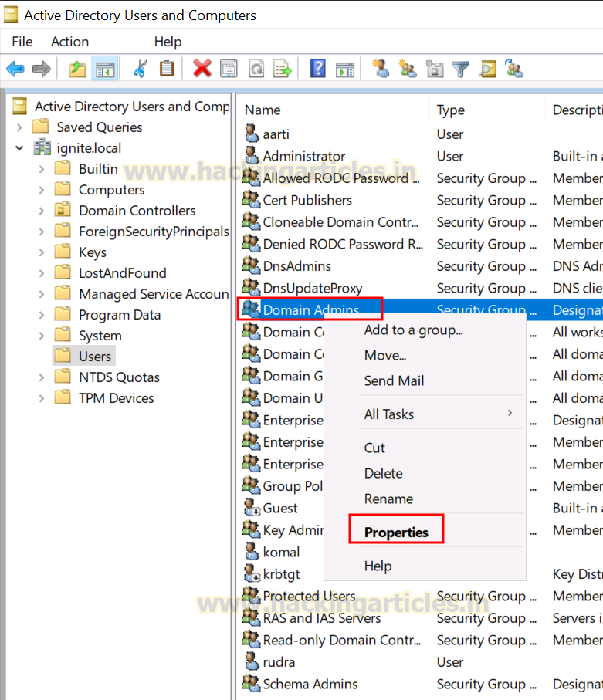Click the Find objects toolbar icon
The height and width of the screenshot is (700, 603).
pyautogui.click(x=487, y=69)
